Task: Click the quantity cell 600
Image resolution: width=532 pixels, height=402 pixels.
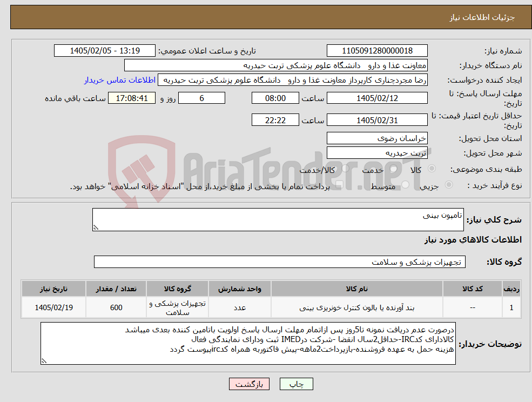Action: tap(116, 307)
